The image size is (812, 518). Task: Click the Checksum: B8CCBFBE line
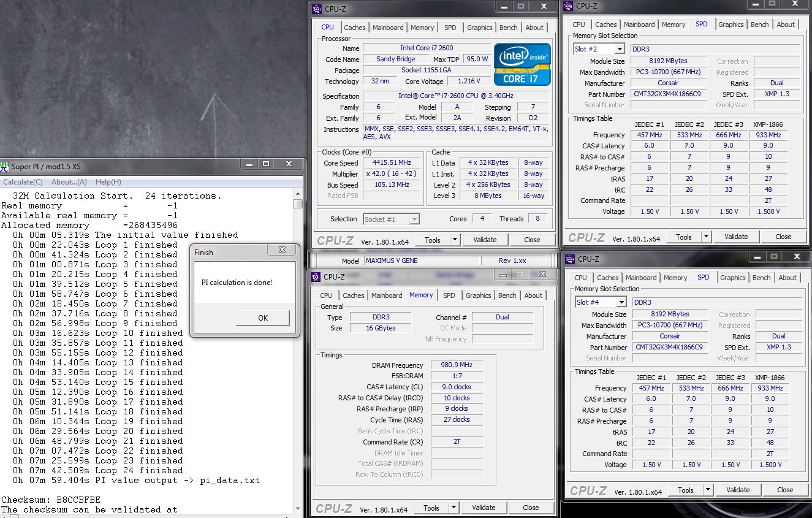tap(51, 500)
